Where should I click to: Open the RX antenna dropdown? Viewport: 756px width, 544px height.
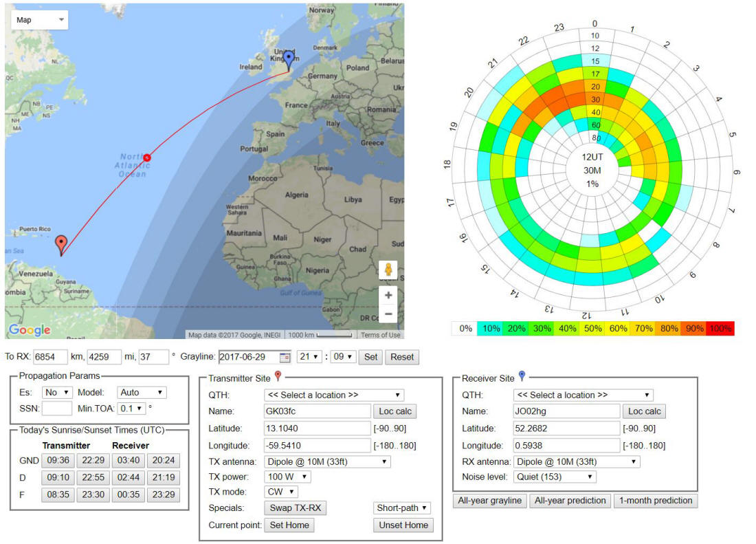click(577, 461)
